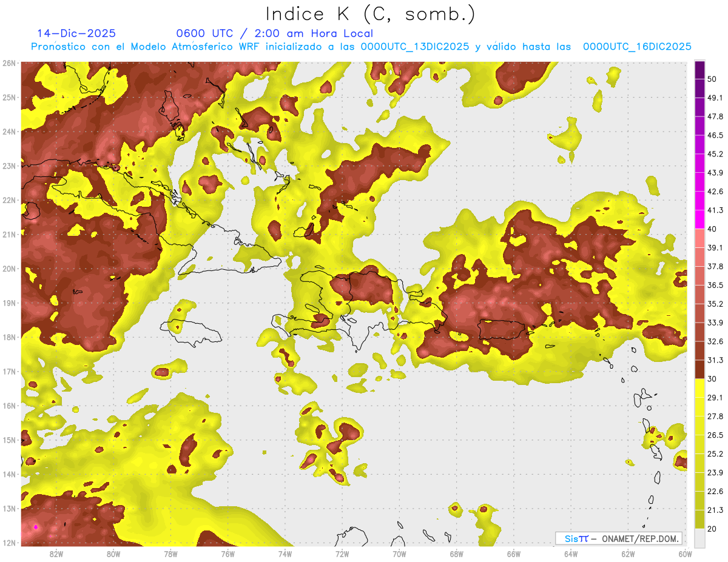The width and height of the screenshot is (728, 562).
Task: Click the 25N latitude label
Action: [9, 97]
